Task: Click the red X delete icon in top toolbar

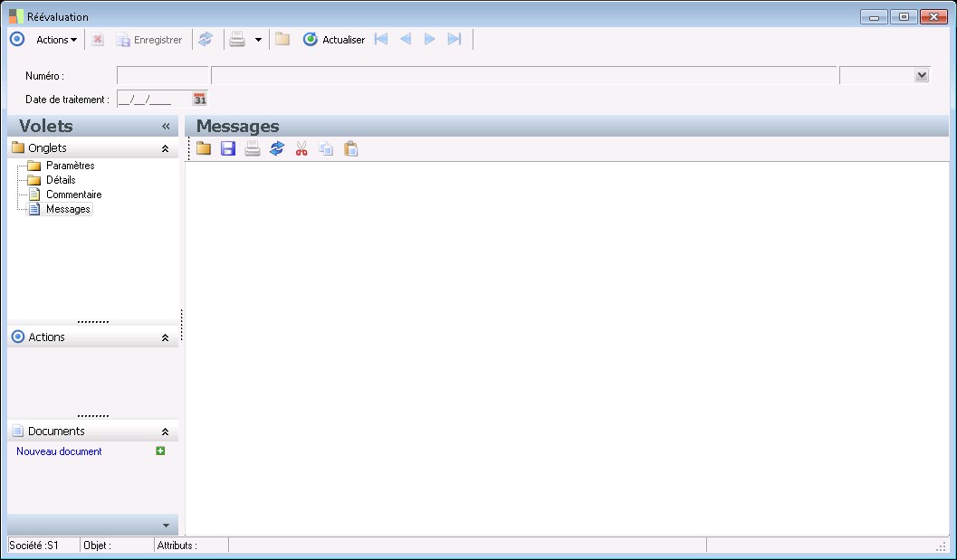Action: click(x=98, y=40)
